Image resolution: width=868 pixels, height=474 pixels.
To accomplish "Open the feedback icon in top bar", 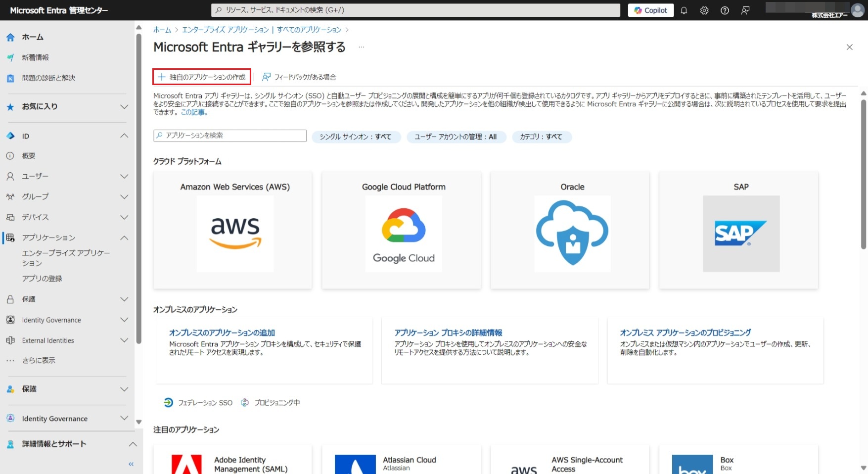I will point(745,10).
